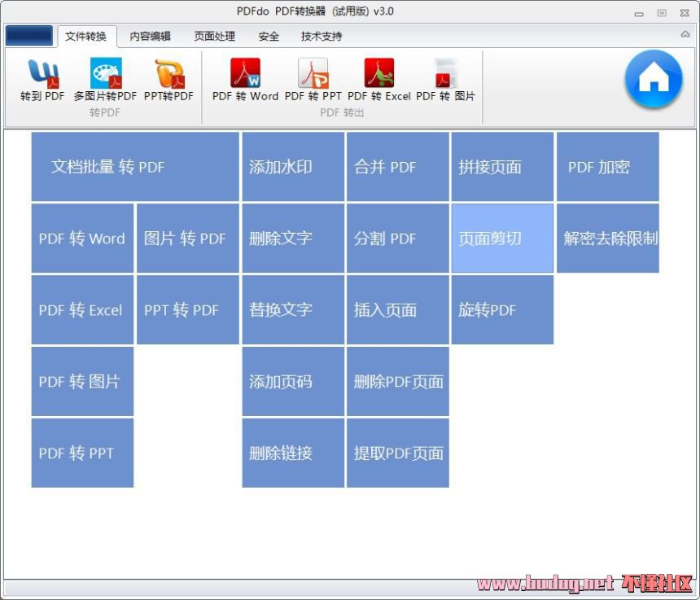700x600 pixels.
Task: Open the PDF 加密 tile
Action: pyautogui.click(x=607, y=167)
